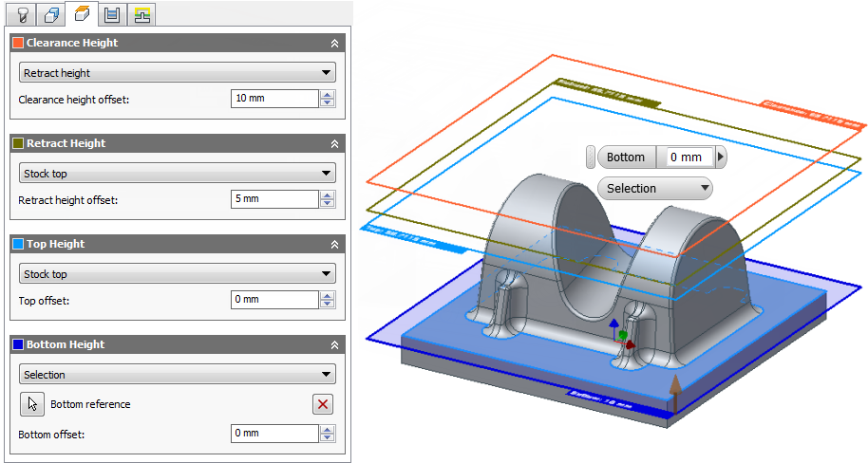Click the mini-toolbar grip handle beside Bottom
Viewport: 868px width, 463px height.
click(591, 157)
